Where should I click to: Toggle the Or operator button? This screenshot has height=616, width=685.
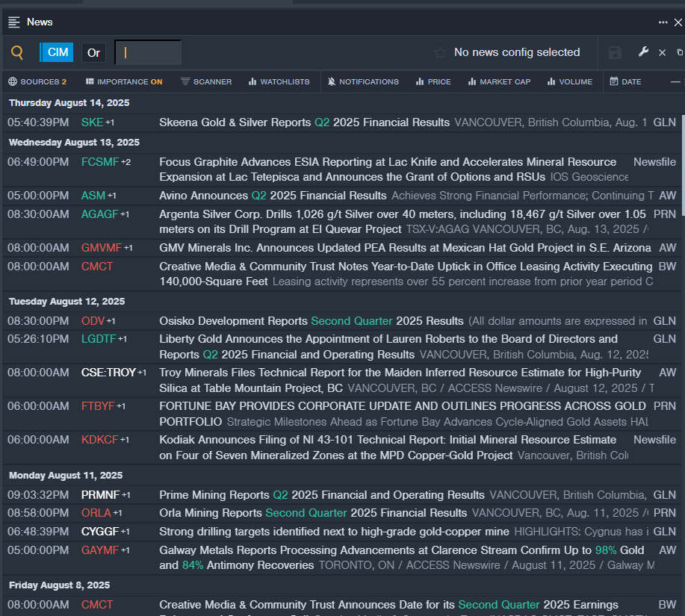pyautogui.click(x=93, y=53)
